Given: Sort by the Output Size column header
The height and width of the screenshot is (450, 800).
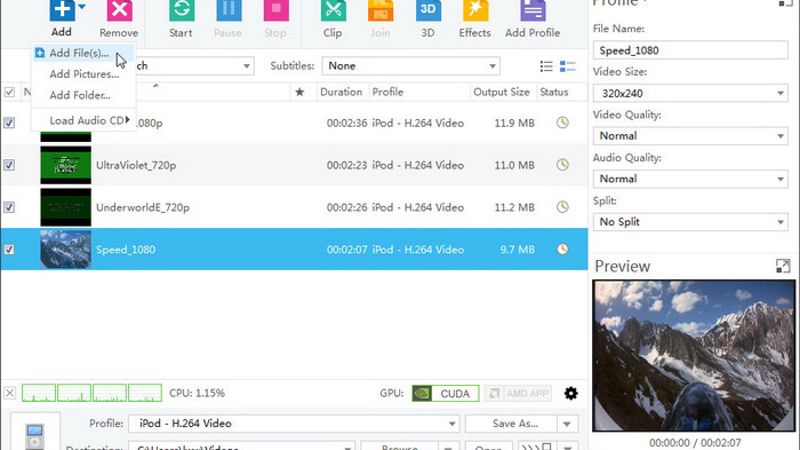Looking at the screenshot, I should tap(501, 92).
